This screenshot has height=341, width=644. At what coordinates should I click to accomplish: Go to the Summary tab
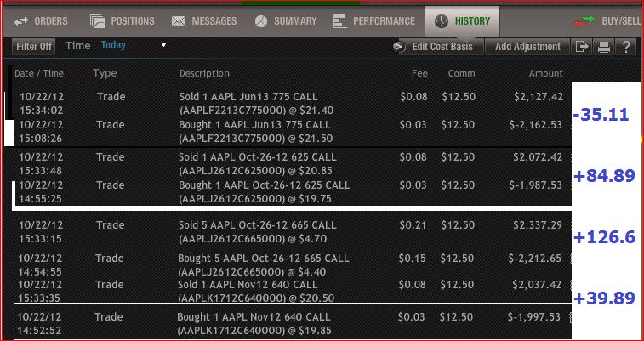pos(286,21)
